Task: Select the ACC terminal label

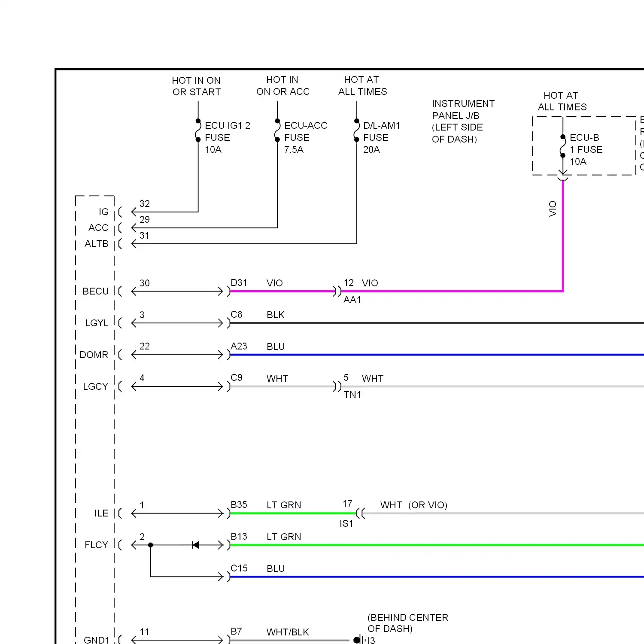Action: 98,228
